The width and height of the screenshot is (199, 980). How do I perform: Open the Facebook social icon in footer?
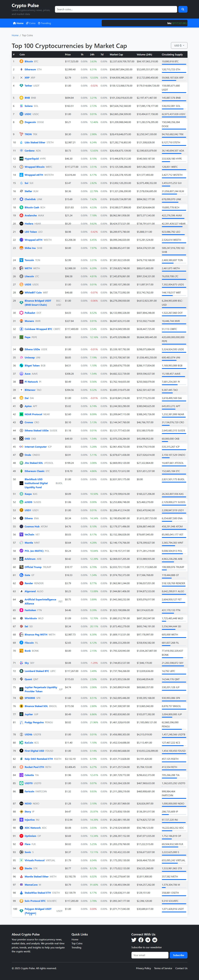(x=141, y=940)
